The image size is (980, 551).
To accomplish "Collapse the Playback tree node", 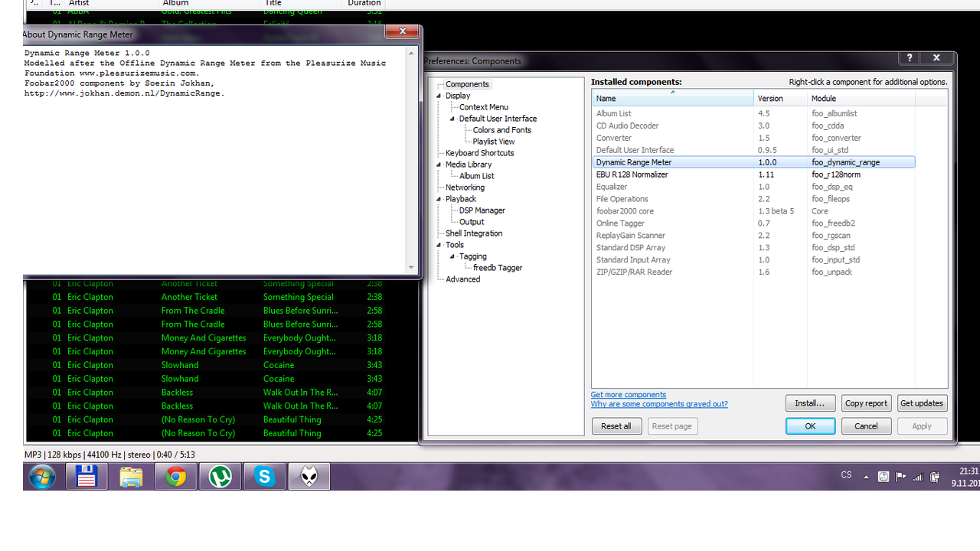I will click(439, 199).
